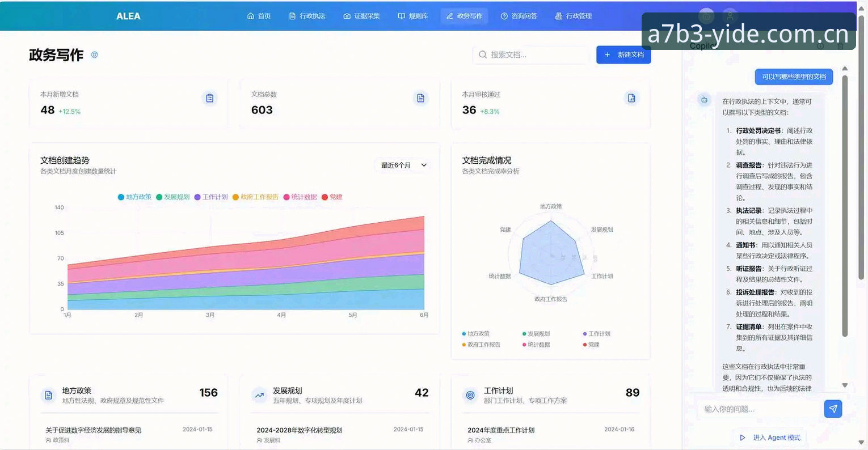This screenshot has width=868, height=450.
Task: Click the 地方政策 card document icon
Action: click(x=48, y=395)
